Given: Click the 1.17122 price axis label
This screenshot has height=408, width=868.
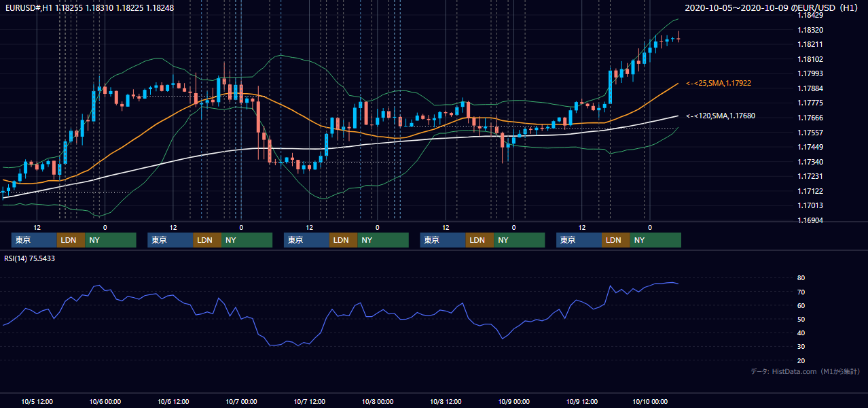Looking at the screenshot, I should pyautogui.click(x=810, y=191).
